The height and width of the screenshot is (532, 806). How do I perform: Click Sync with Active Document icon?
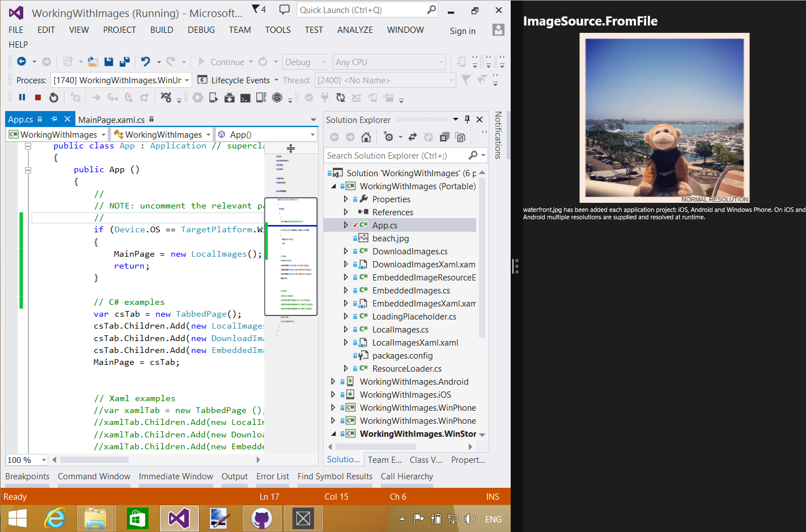coord(413,137)
